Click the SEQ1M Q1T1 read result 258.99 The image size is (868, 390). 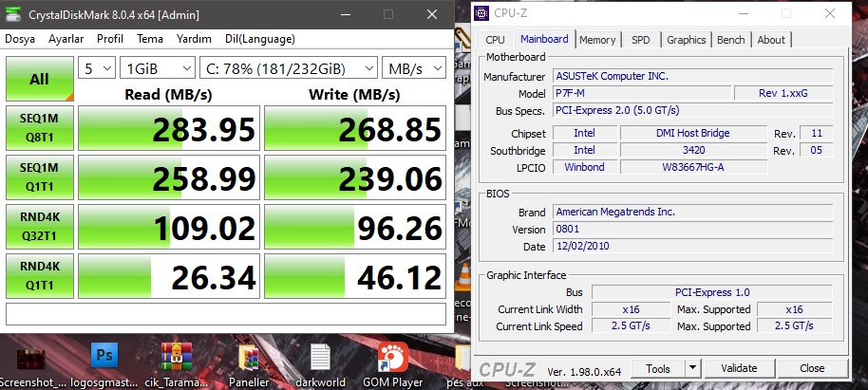click(169, 177)
